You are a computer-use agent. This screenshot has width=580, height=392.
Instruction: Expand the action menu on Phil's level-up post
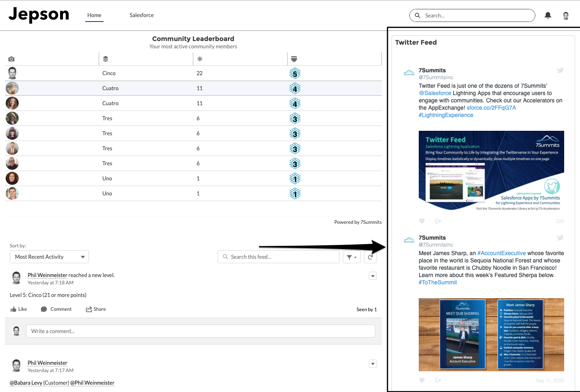pyautogui.click(x=372, y=276)
